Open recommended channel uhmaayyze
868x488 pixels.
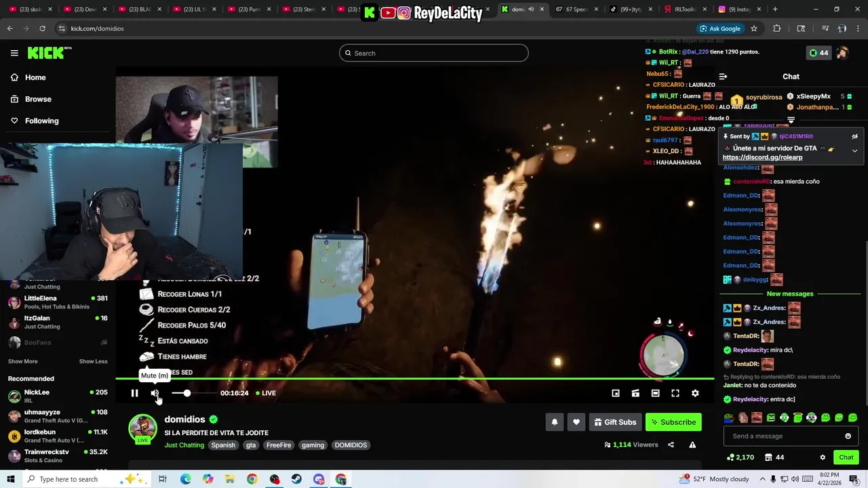(x=58, y=416)
